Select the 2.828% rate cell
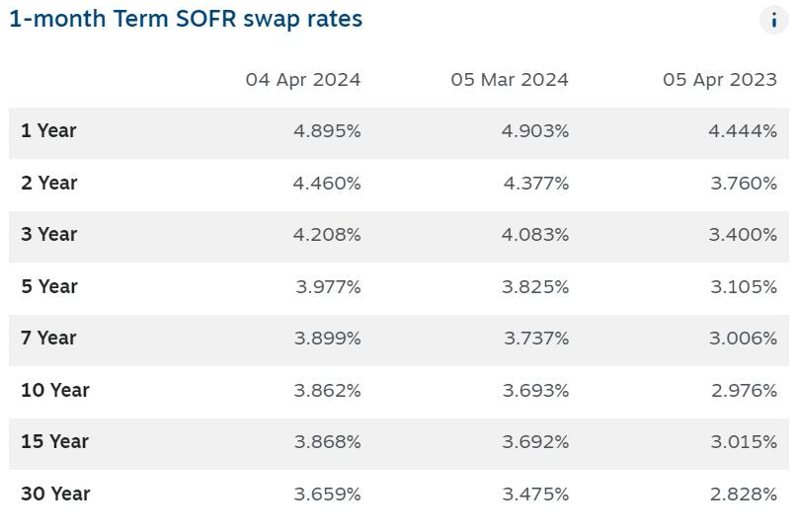Screen dimensions: 797x532 pos(744,494)
